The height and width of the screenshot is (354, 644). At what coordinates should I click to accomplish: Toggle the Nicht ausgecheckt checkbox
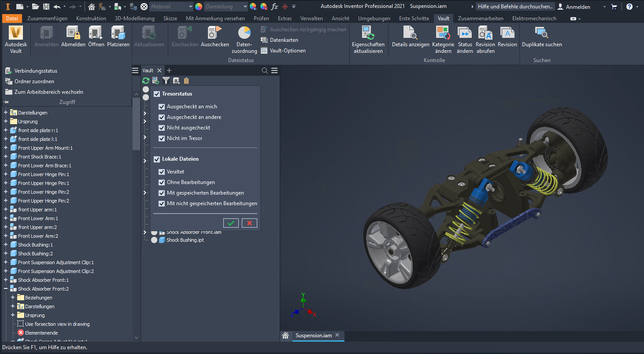tap(162, 128)
